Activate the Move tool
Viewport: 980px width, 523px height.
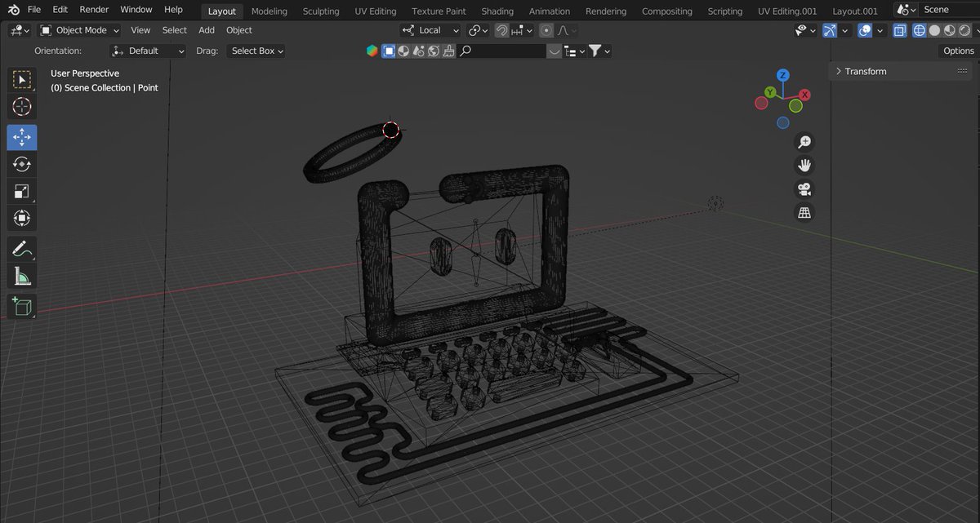pyautogui.click(x=22, y=138)
